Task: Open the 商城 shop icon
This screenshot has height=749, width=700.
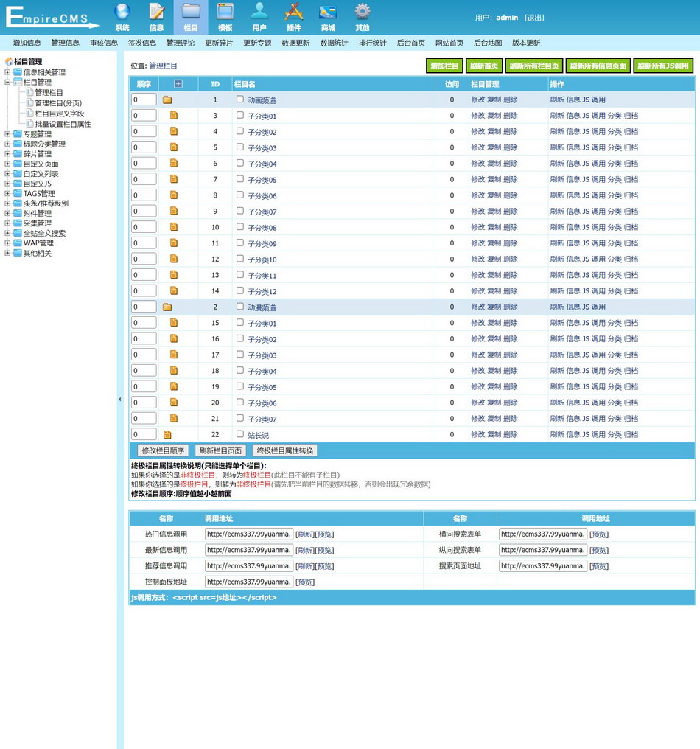Action: pyautogui.click(x=328, y=11)
